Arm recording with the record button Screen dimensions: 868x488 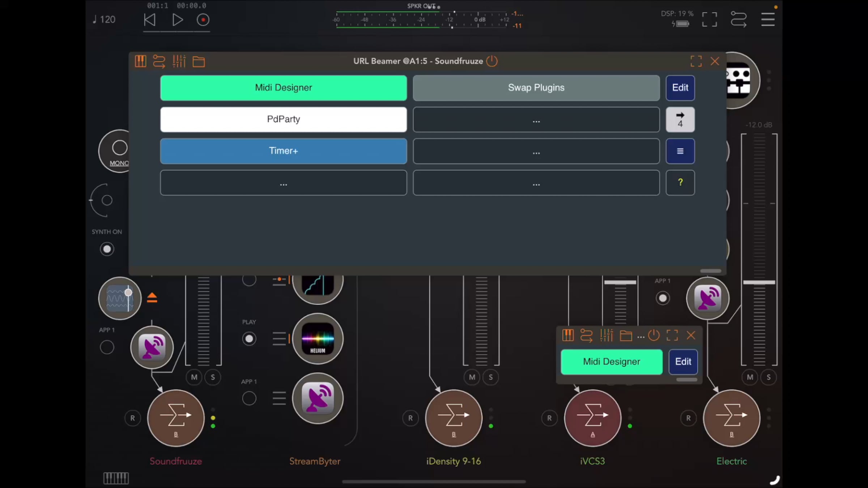[x=203, y=20]
